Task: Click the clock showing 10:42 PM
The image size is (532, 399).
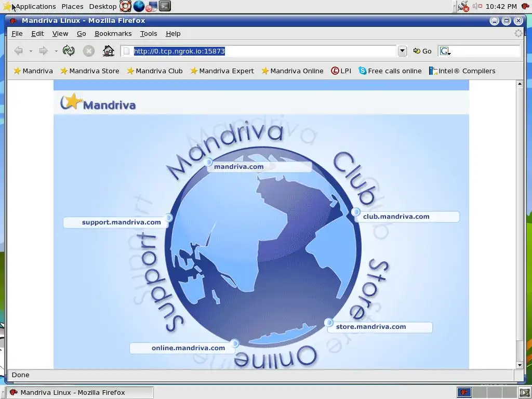Action: [x=501, y=6]
